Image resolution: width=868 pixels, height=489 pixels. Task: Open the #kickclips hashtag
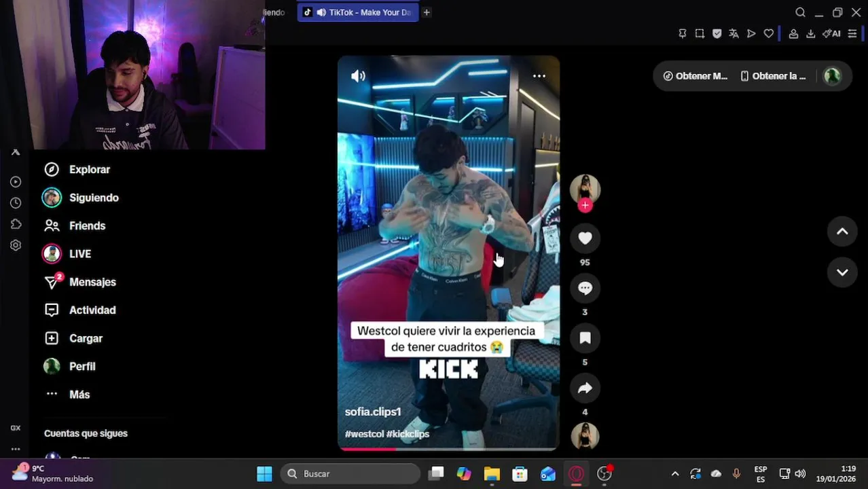[x=408, y=433]
